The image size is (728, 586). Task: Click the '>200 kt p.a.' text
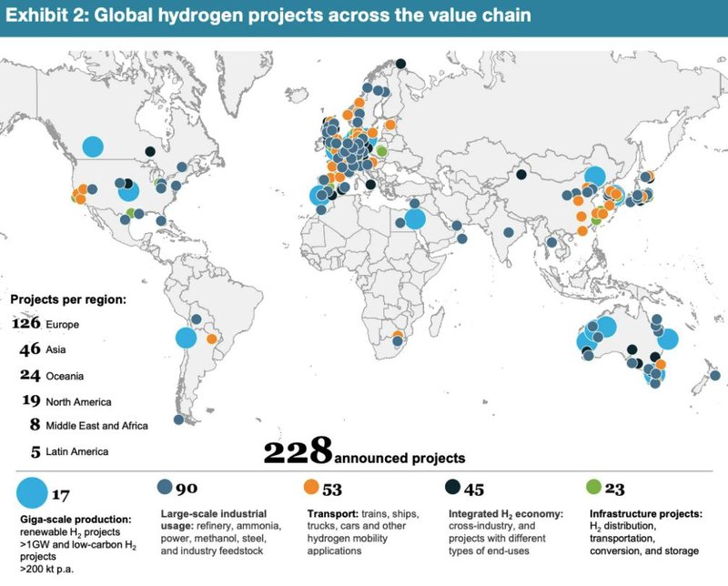click(46, 569)
